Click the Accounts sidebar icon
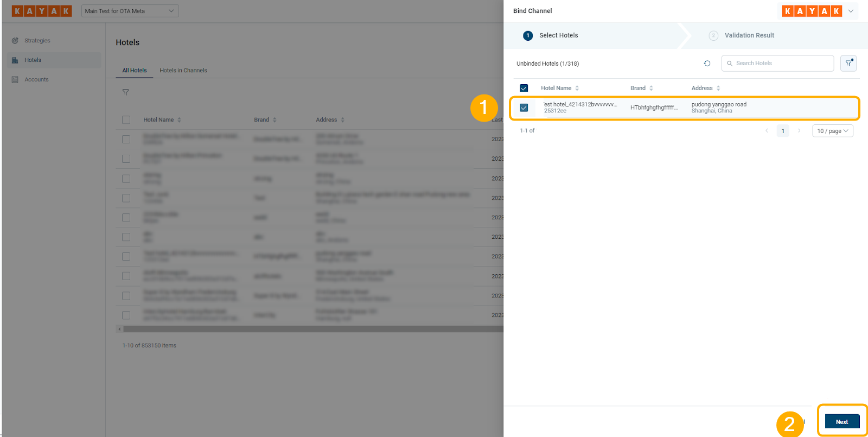 [x=15, y=80]
